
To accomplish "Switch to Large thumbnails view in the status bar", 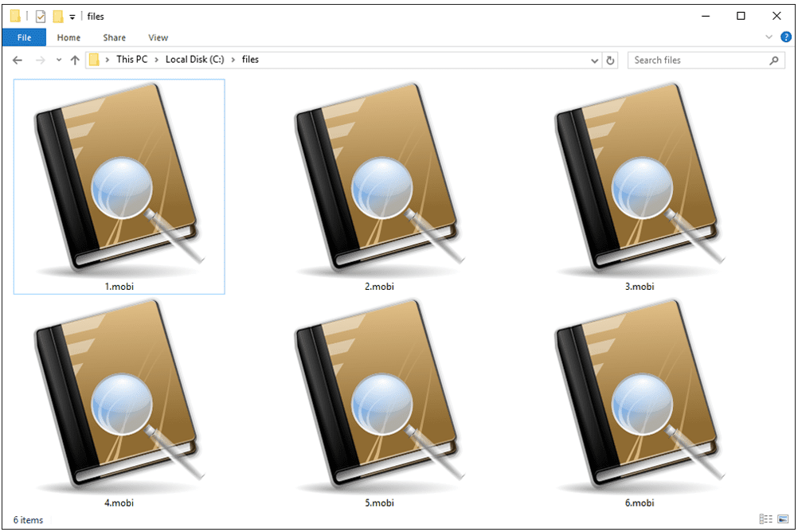I will coord(783,519).
